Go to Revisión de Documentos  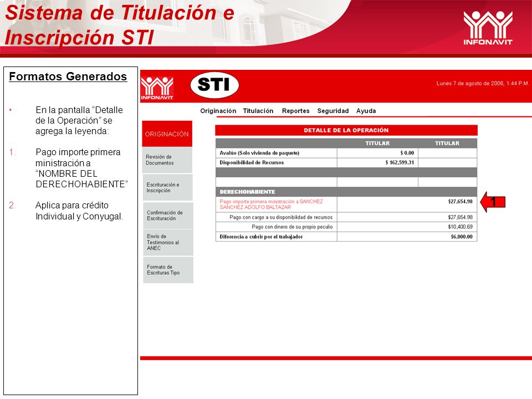click(167, 160)
